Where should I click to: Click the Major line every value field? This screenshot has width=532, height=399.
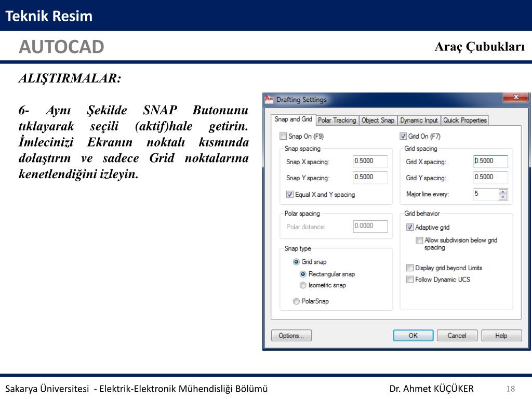point(486,194)
